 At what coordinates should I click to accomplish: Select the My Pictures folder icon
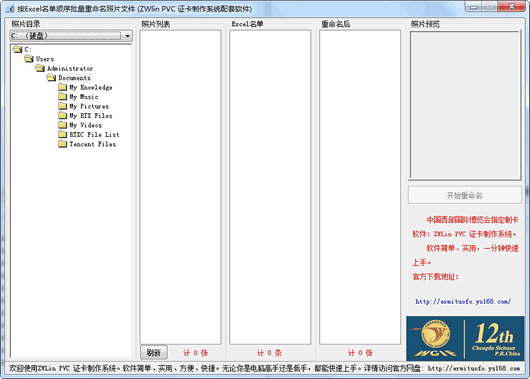click(x=63, y=106)
